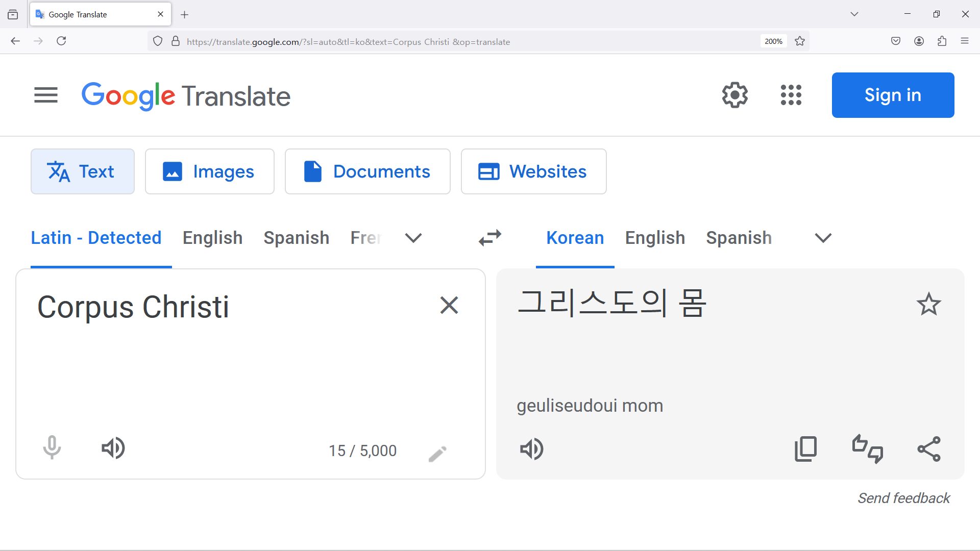The image size is (980, 551).
Task: Open Save to Pocket icon
Action: click(896, 41)
